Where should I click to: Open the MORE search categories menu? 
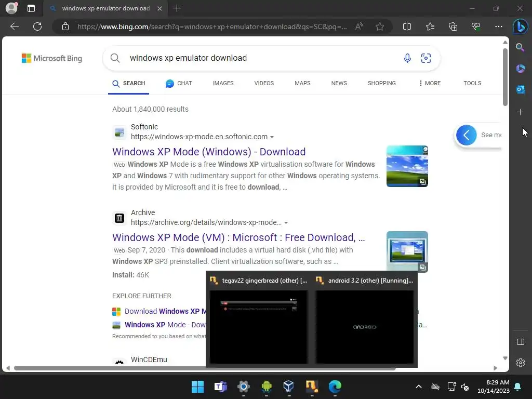tap(430, 83)
